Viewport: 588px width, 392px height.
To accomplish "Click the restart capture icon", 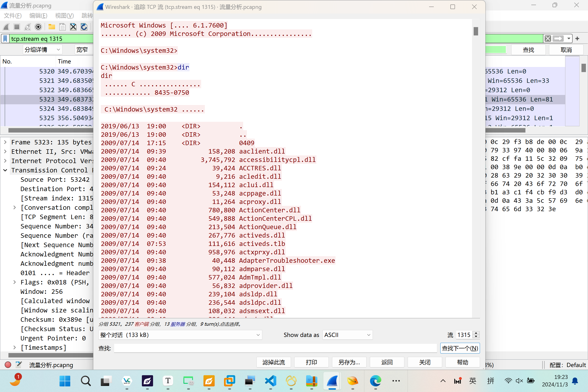I will pyautogui.click(x=28, y=27).
